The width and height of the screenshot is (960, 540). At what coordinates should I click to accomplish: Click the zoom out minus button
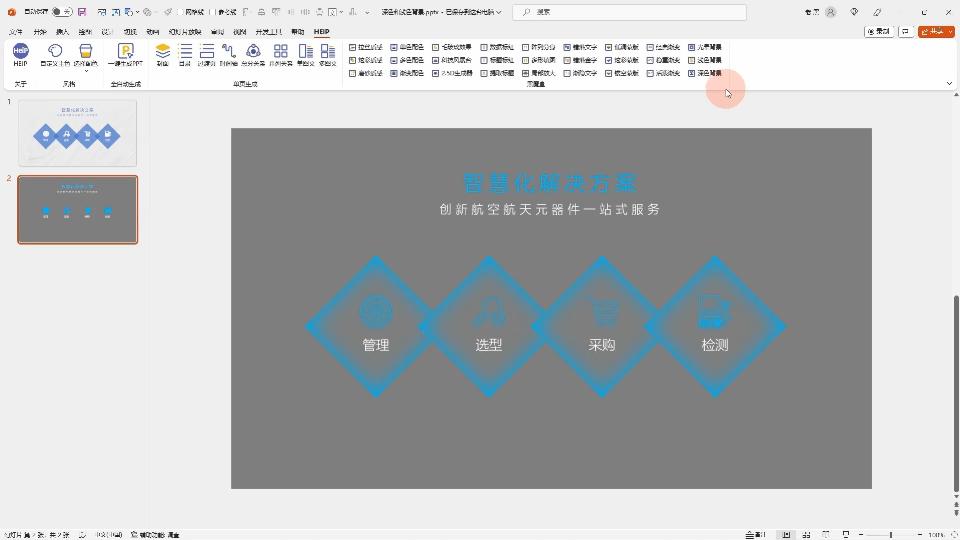point(861,534)
